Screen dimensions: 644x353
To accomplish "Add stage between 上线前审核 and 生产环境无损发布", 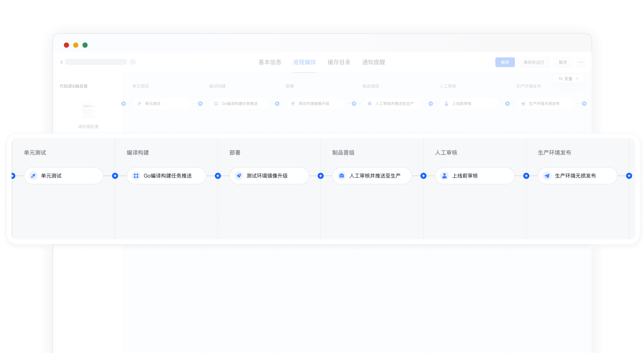I will tap(526, 176).
